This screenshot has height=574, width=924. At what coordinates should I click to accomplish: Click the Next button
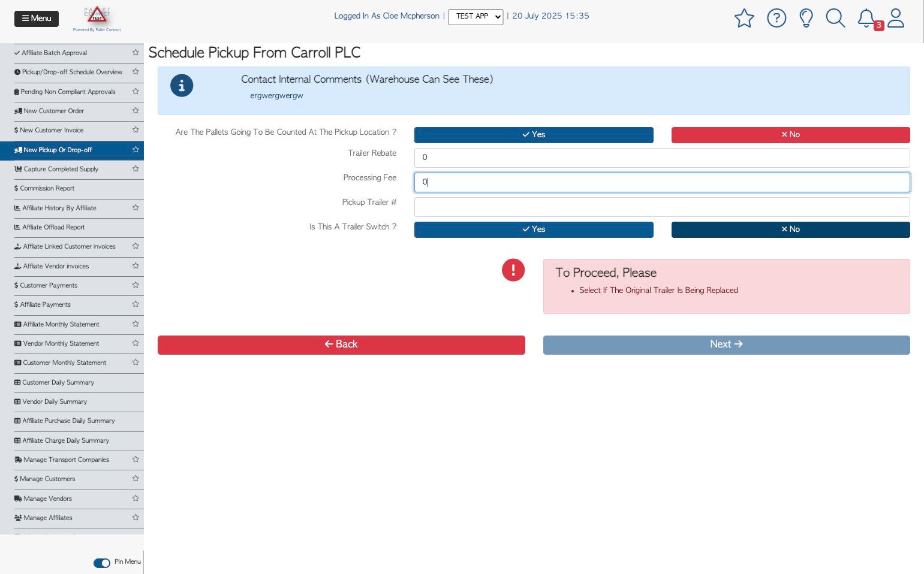[x=726, y=345]
